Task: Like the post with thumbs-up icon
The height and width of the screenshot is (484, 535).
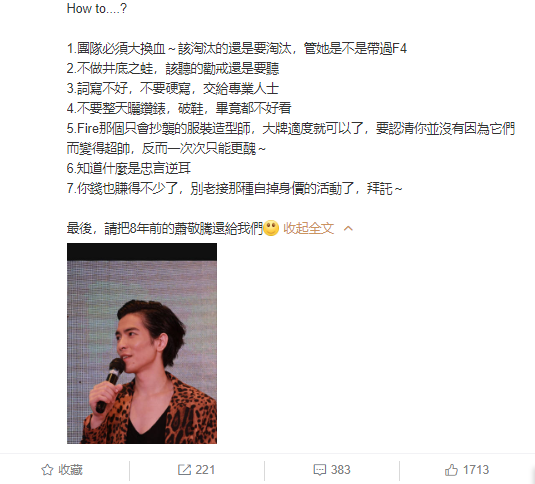Action: click(451, 470)
